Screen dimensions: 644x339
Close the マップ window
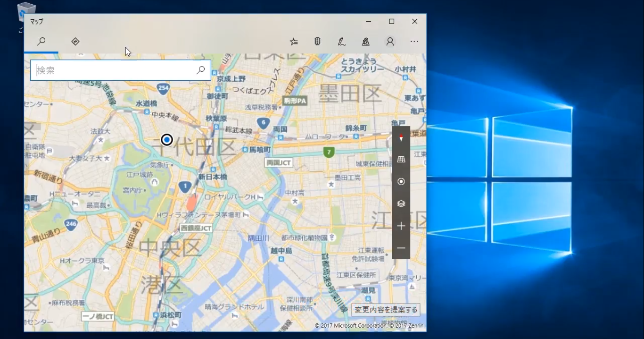pos(414,21)
